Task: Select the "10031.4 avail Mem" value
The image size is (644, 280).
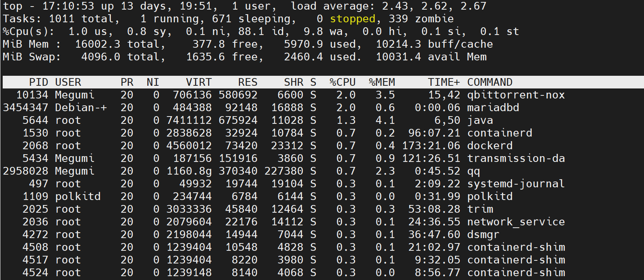Action: tap(431, 57)
